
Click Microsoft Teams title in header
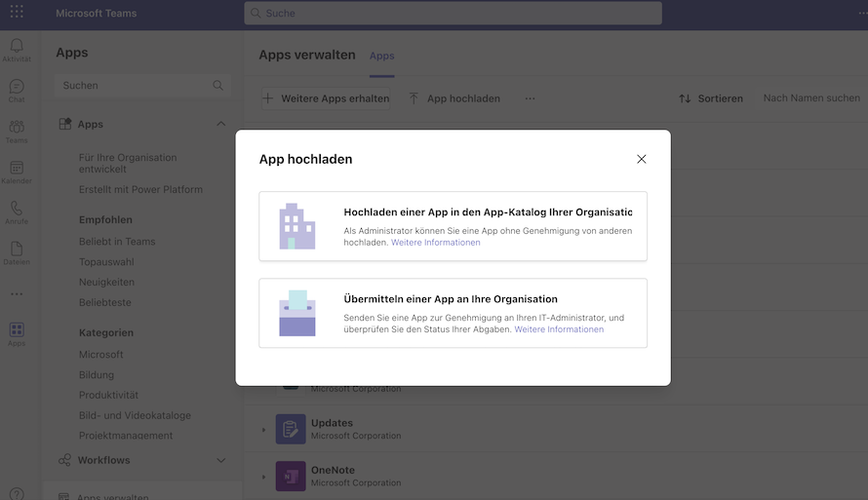coord(97,13)
